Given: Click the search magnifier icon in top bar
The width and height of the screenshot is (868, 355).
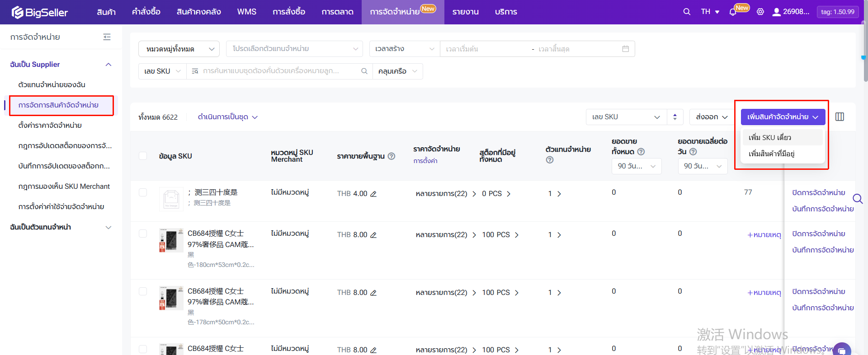Looking at the screenshot, I should point(687,12).
